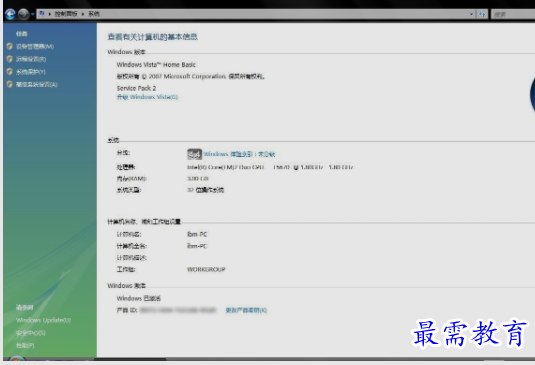Open the recent pages dropdown beside Forward

pos(33,14)
